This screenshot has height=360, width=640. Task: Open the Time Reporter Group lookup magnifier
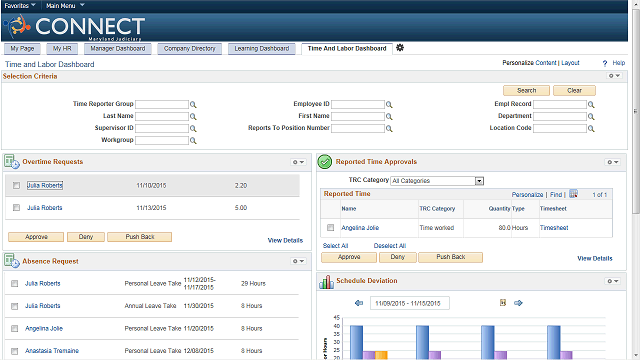pyautogui.click(x=193, y=105)
